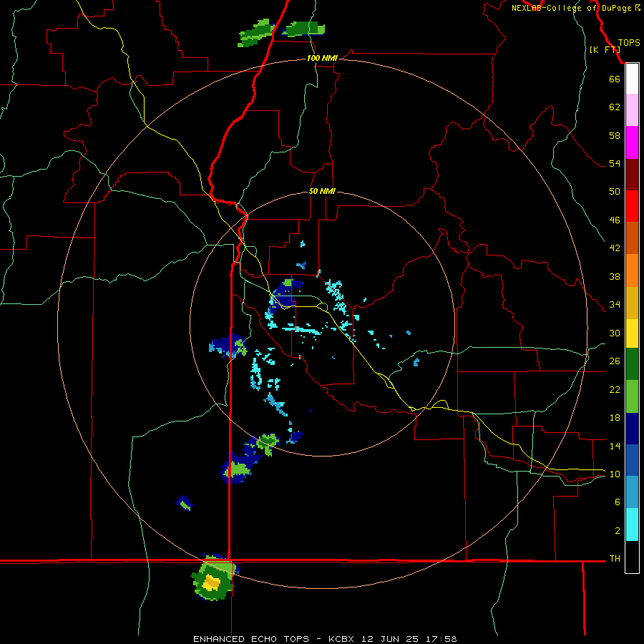Viewport: 644px width, 644px height.
Task: Choose the yellow swatch between 34 and 30
Action: tap(632, 333)
